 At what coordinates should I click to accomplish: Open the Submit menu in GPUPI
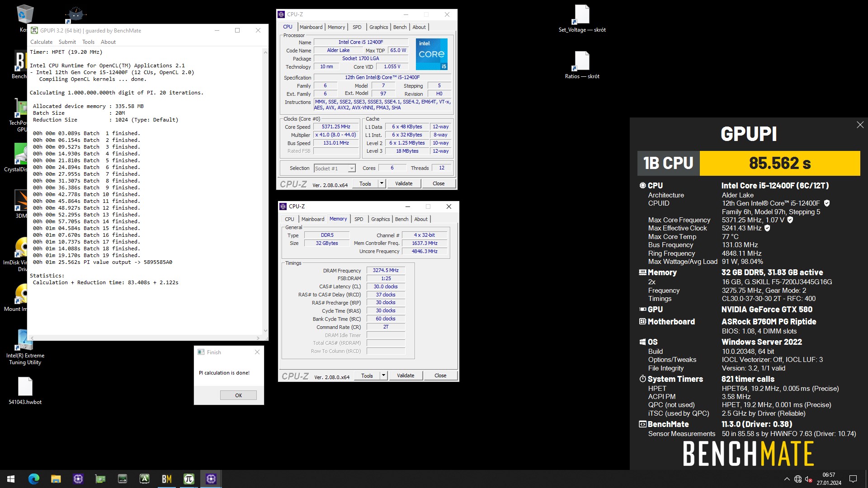[67, 42]
